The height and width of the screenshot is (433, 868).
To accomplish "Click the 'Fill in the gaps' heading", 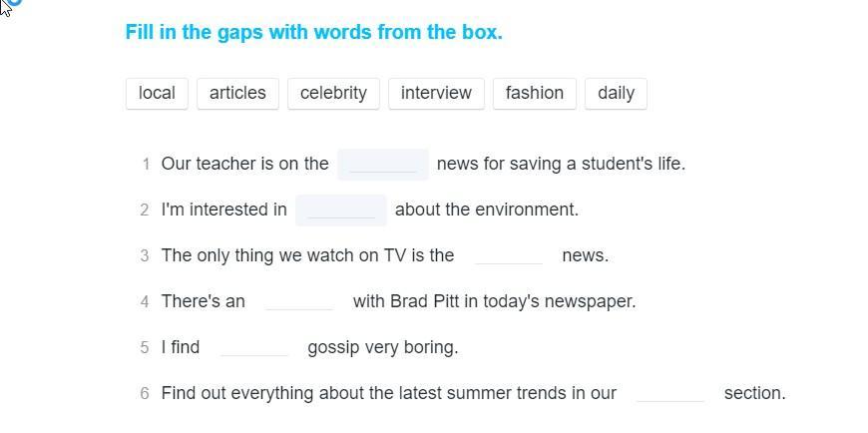I will [x=313, y=32].
